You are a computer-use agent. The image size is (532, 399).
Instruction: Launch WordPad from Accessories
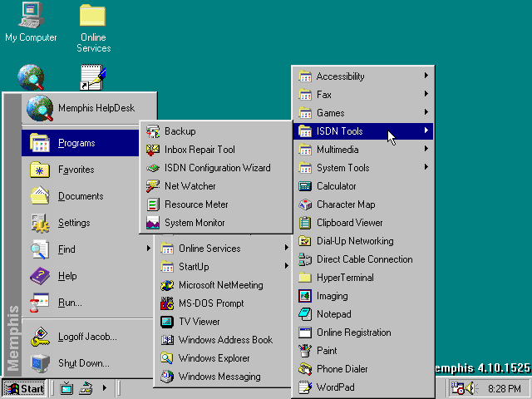pos(363,388)
